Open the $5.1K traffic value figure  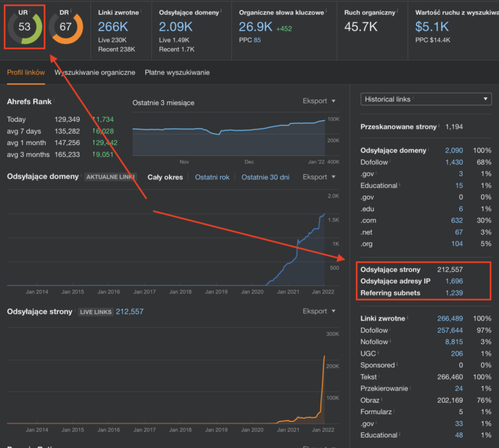pos(432,27)
